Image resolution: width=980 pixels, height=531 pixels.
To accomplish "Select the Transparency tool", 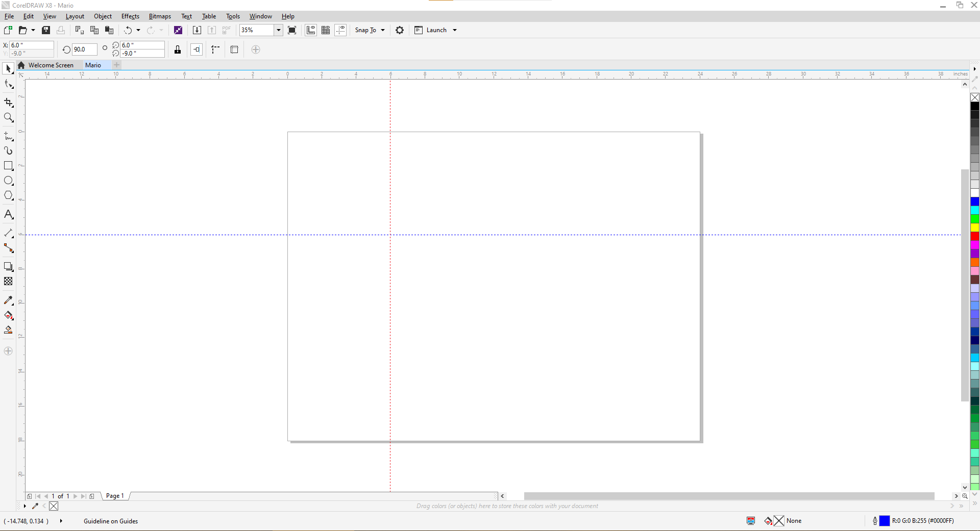I will 8,281.
